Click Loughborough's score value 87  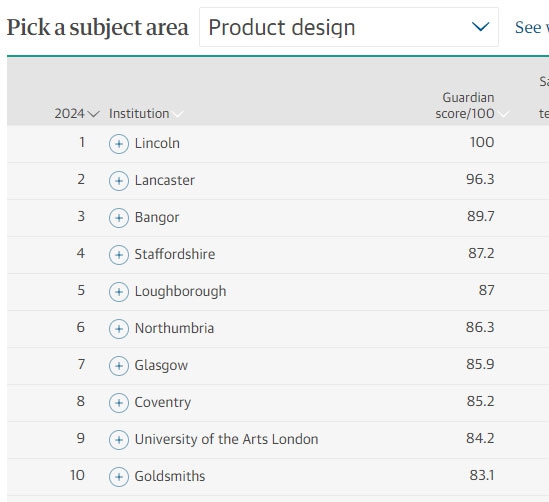pos(486,290)
